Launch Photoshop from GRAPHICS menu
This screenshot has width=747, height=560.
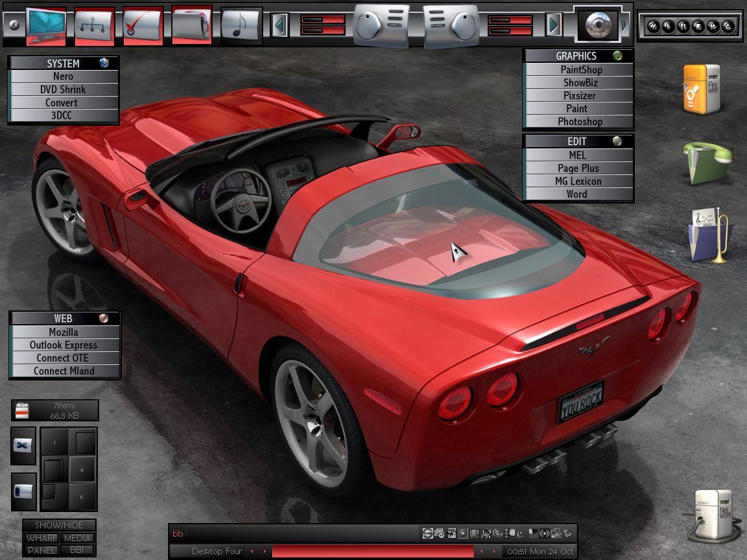pos(579,121)
